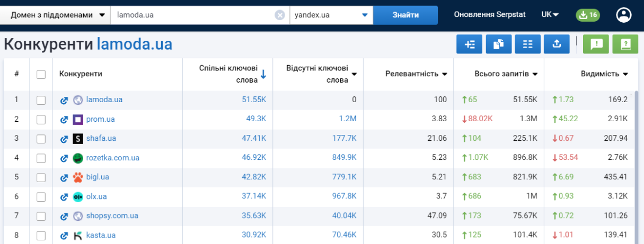This screenshot has height=244, width=644.
Task: Open external link icon for shafa.ua row
Action: tap(64, 139)
